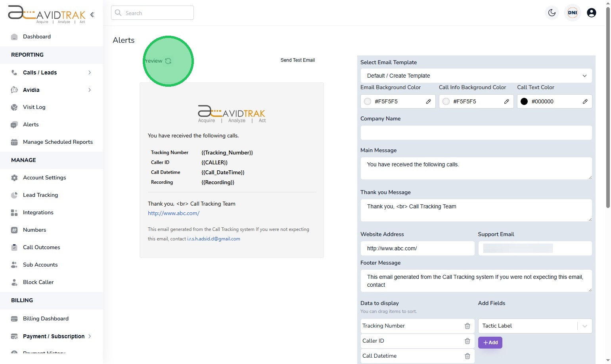Remove Caller ID field using trash icon
This screenshot has width=611, height=364.
(467, 341)
